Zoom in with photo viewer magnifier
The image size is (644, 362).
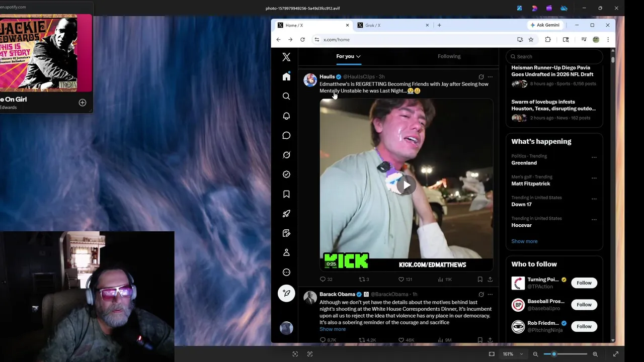pyautogui.click(x=595, y=354)
